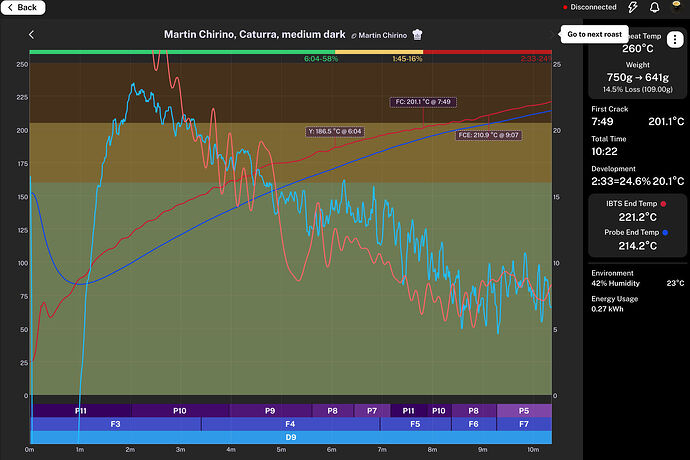Image resolution: width=690 pixels, height=460 pixels.
Task: Select the D9 drum speed bar
Action: 290,437
